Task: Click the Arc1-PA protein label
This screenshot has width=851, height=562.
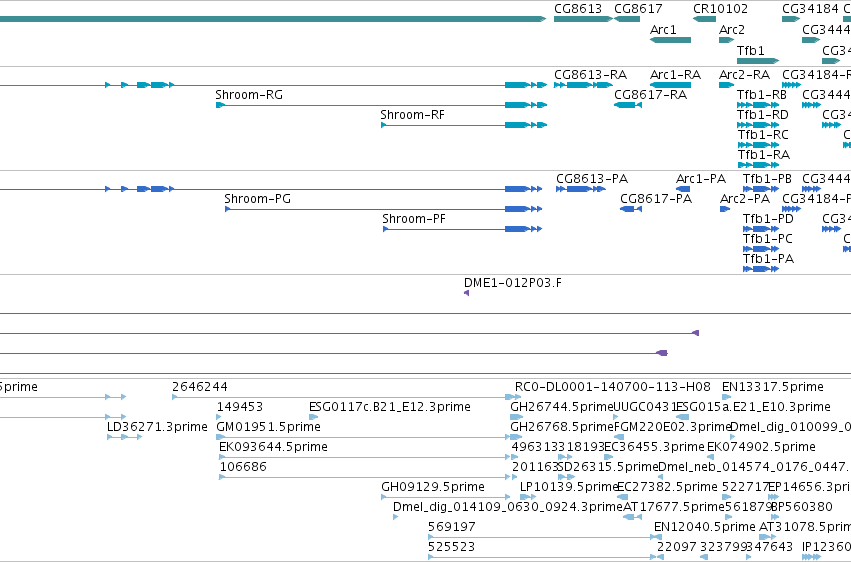Action: (701, 179)
